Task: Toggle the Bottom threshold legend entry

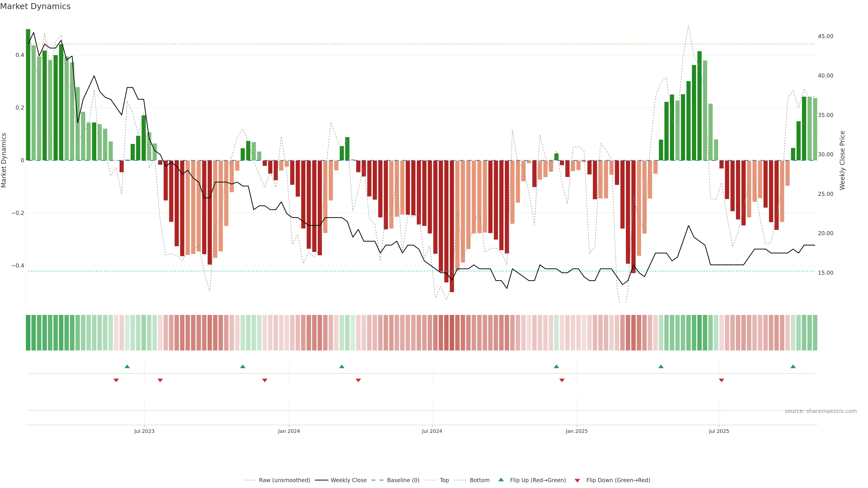Action: click(x=479, y=480)
